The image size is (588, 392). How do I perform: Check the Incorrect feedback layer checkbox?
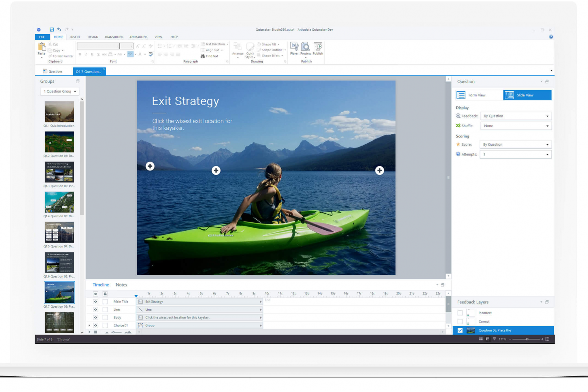click(460, 313)
